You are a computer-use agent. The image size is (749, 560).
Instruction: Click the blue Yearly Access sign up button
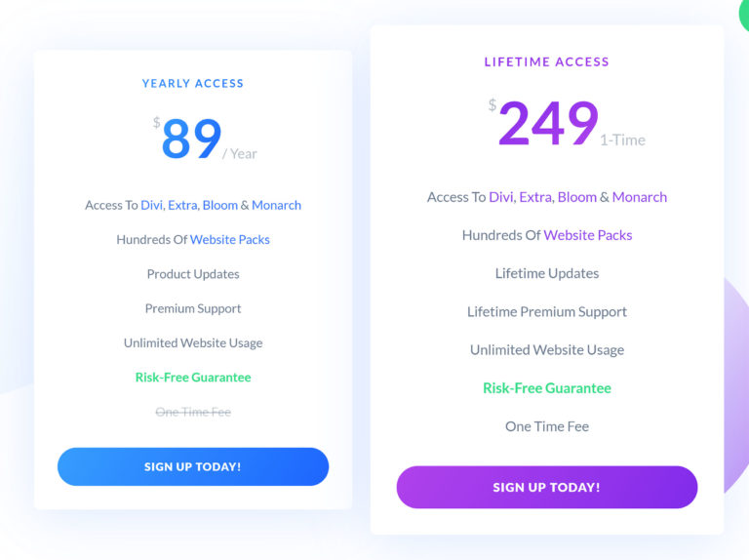[x=193, y=466]
